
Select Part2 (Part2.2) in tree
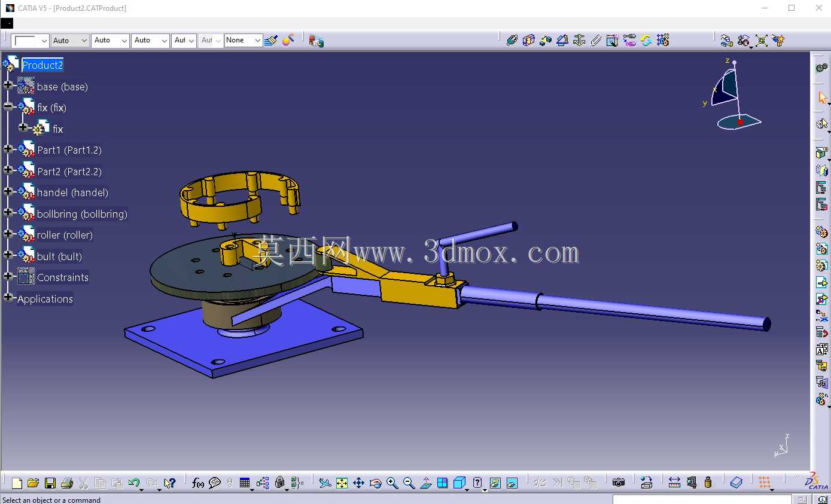pyautogui.click(x=69, y=172)
